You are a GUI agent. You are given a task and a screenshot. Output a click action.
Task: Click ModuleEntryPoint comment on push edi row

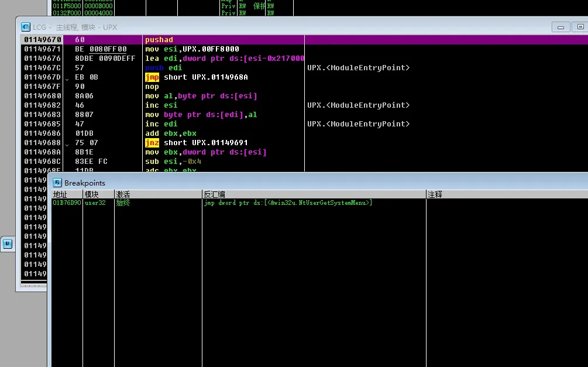(x=359, y=67)
